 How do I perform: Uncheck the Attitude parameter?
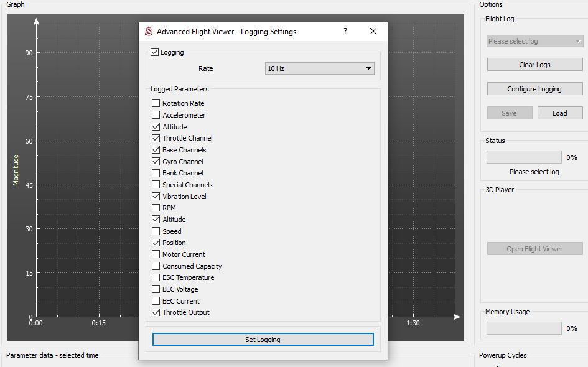tap(156, 127)
